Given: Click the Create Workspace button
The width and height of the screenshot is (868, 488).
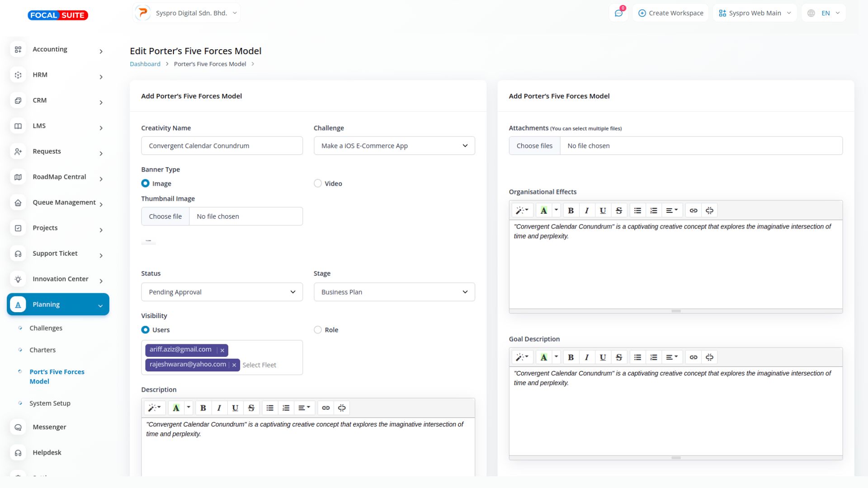Looking at the screenshot, I should tap(670, 13).
